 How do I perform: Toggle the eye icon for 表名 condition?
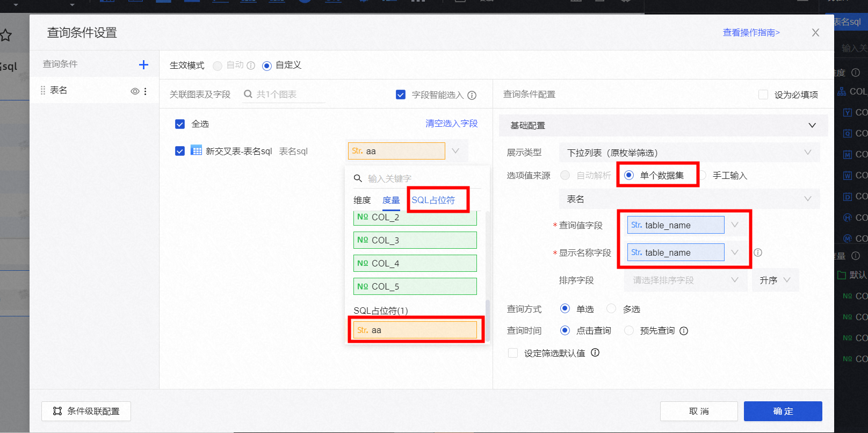click(x=135, y=91)
